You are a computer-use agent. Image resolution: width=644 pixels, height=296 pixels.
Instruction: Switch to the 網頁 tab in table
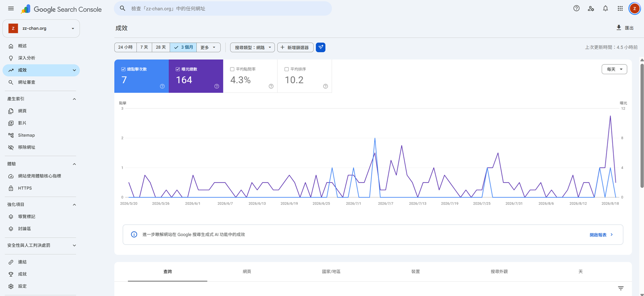pyautogui.click(x=247, y=272)
